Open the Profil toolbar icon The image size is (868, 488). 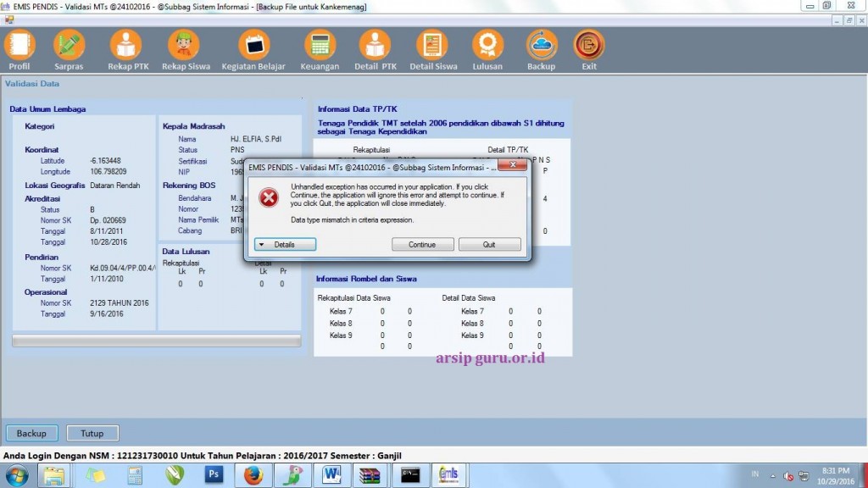[x=19, y=50]
